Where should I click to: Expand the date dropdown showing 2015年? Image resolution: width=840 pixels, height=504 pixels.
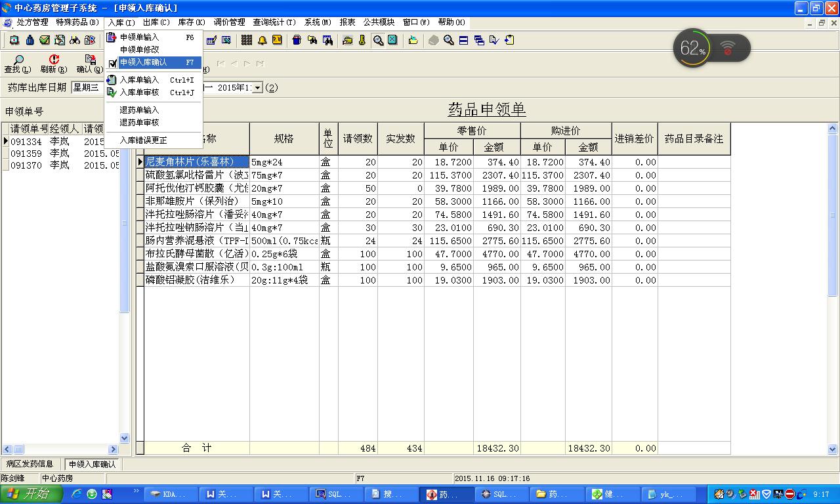pos(257,87)
